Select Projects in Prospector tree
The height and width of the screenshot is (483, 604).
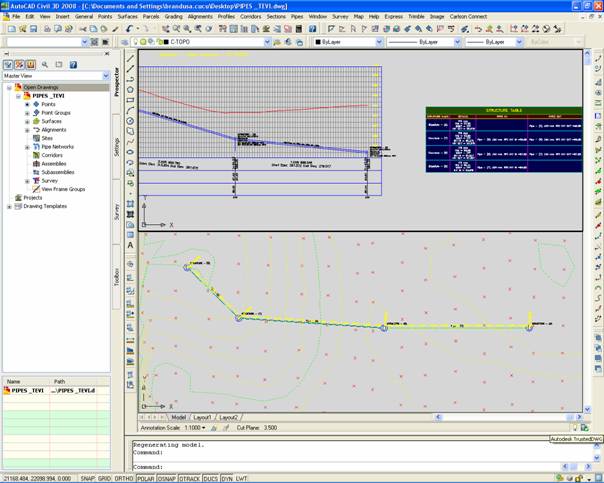(x=33, y=198)
